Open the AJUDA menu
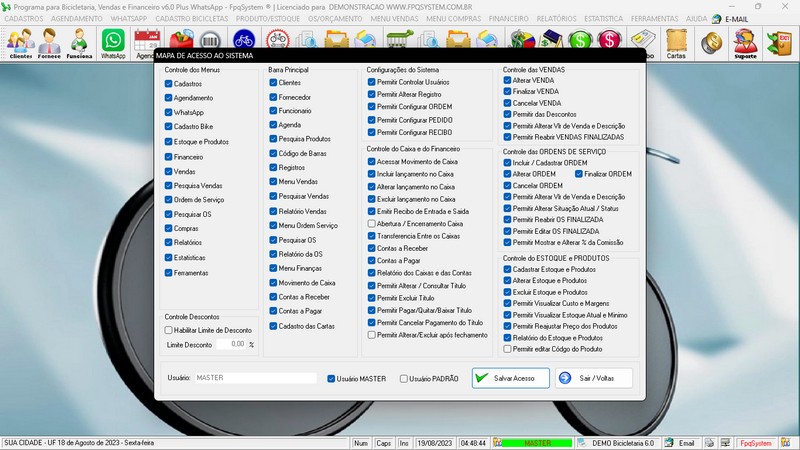Viewport: 800px width, 450px height. [696, 19]
